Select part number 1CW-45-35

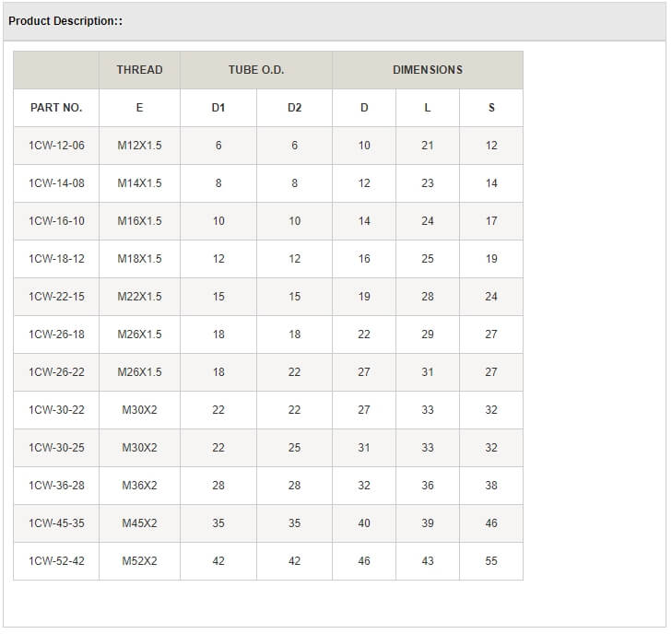(56, 523)
